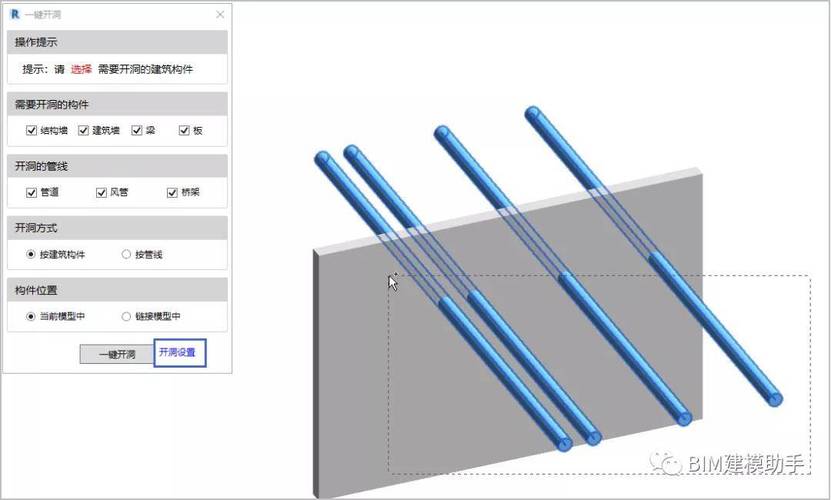
Task: Switch to 链接模型中 radio option
Action: 126,317
